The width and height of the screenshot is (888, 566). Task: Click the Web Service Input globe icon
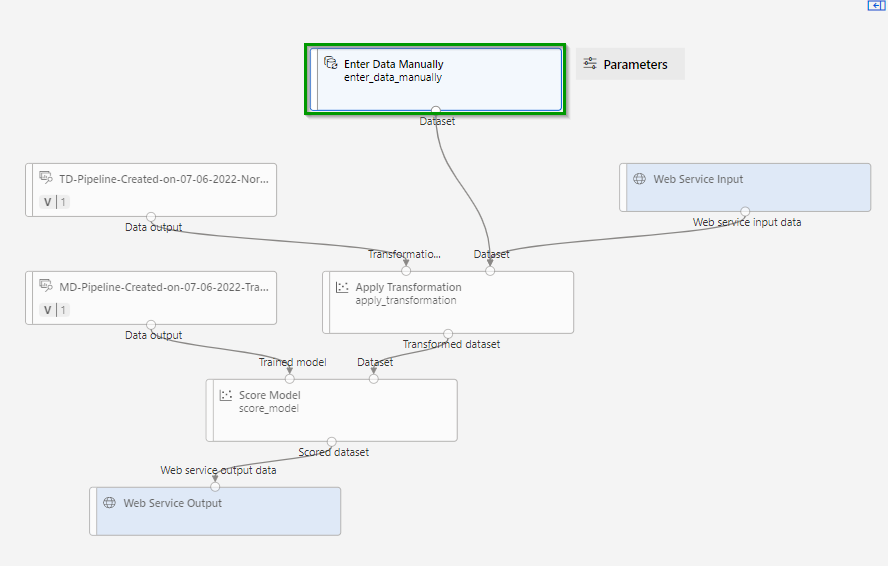(x=640, y=179)
